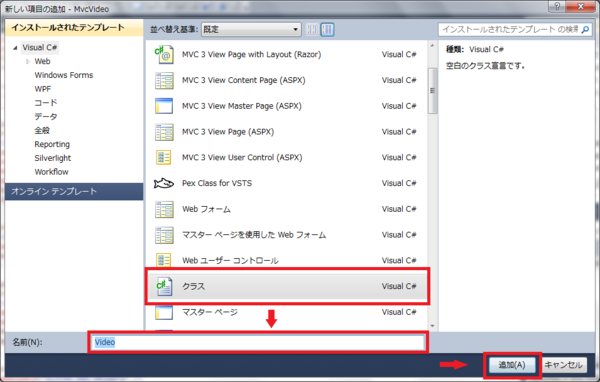Viewport: 600px width, 382px height.
Task: Click the template list scroll down arrow
Action: 432,326
